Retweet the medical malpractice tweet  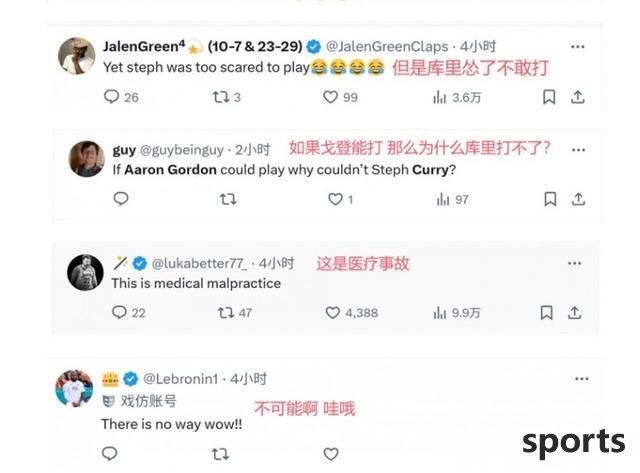click(226, 313)
